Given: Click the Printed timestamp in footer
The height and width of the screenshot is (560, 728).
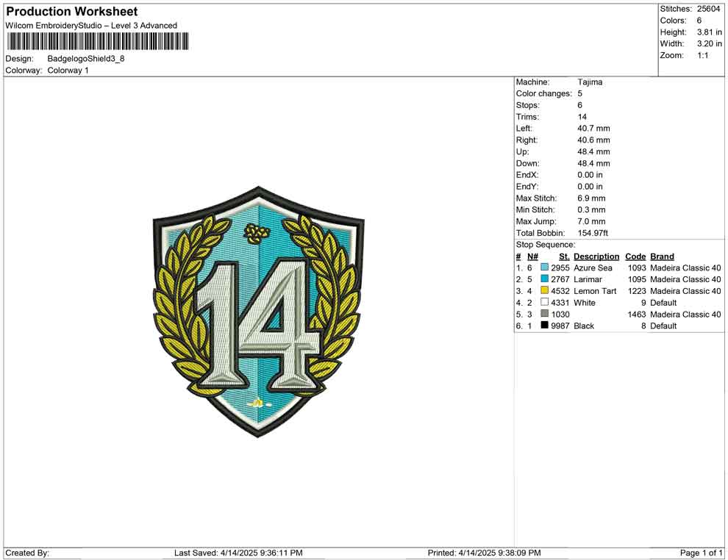Looking at the screenshot, I should coord(485,553).
